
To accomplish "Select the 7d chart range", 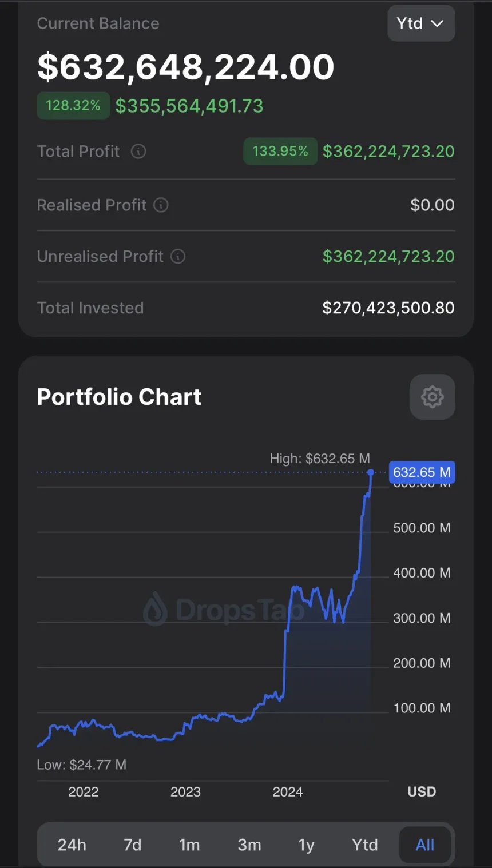I will tap(133, 845).
